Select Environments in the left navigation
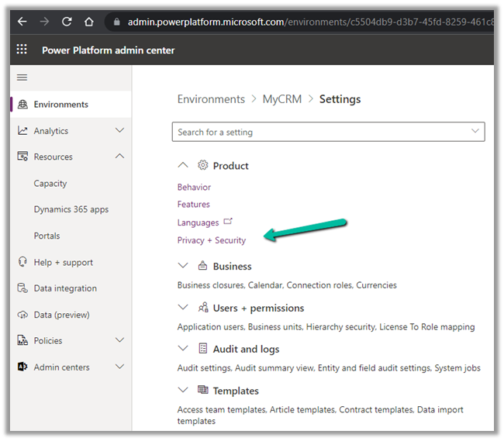The width and height of the screenshot is (504, 441). (x=60, y=105)
